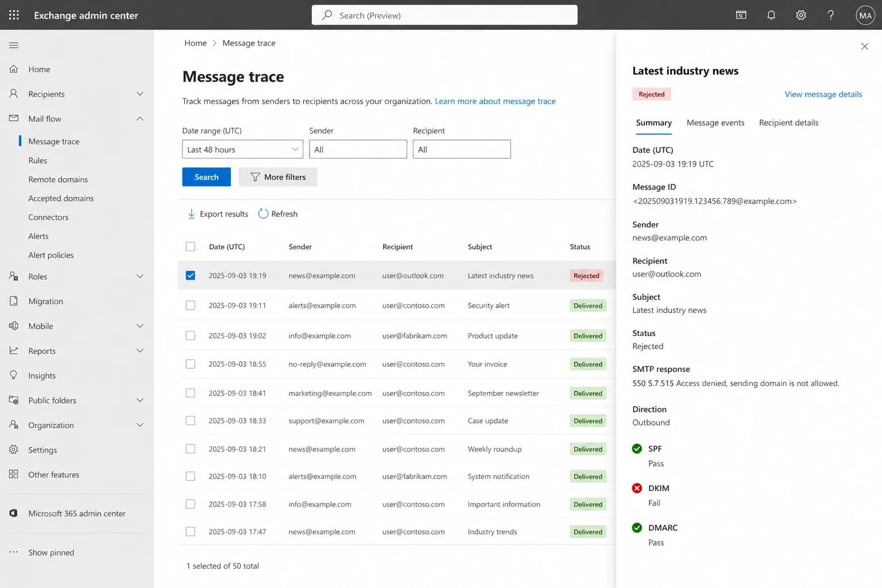This screenshot has height=588, width=882.
Task: Expand the Roles section chevron
Action: click(x=140, y=276)
